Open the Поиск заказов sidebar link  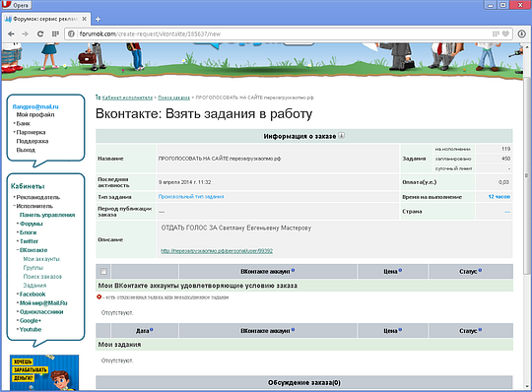pyautogui.click(x=42, y=277)
